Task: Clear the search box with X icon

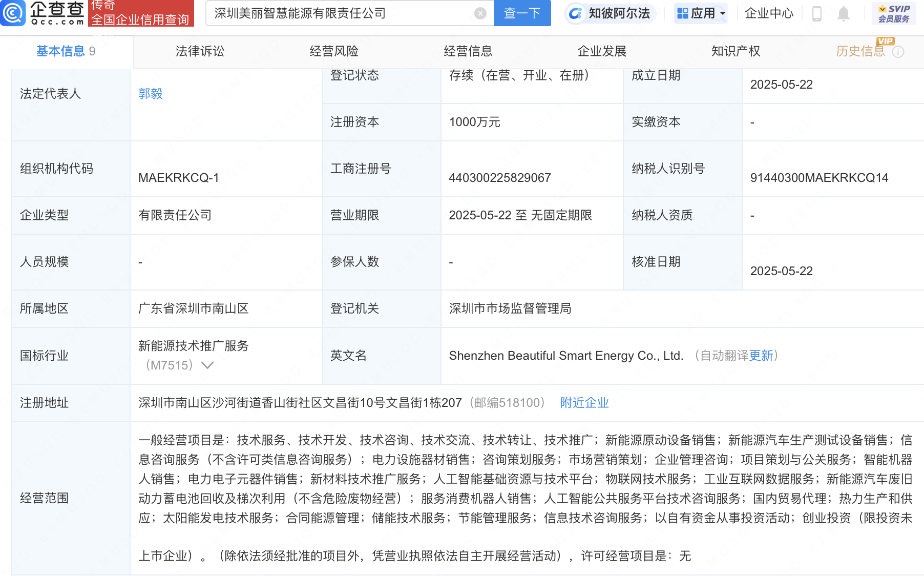Action: 480,13
